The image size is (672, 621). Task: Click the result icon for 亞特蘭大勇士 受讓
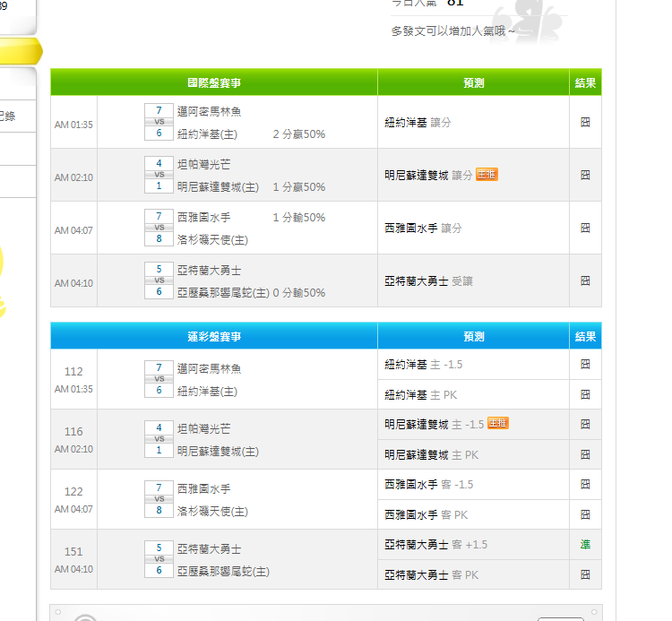point(585,280)
